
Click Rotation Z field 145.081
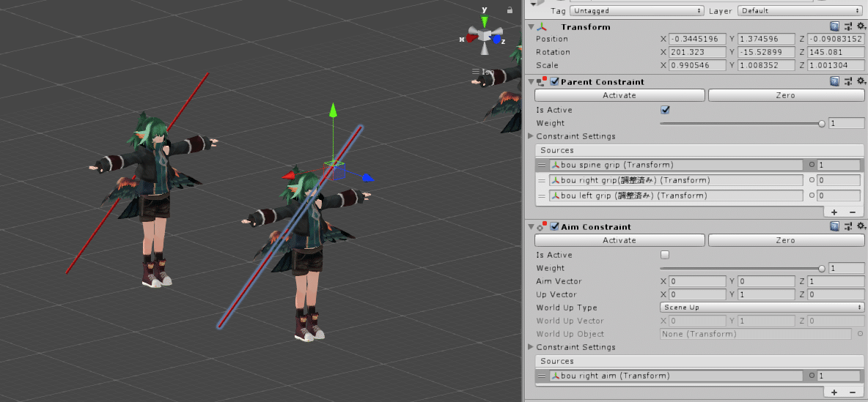836,52
